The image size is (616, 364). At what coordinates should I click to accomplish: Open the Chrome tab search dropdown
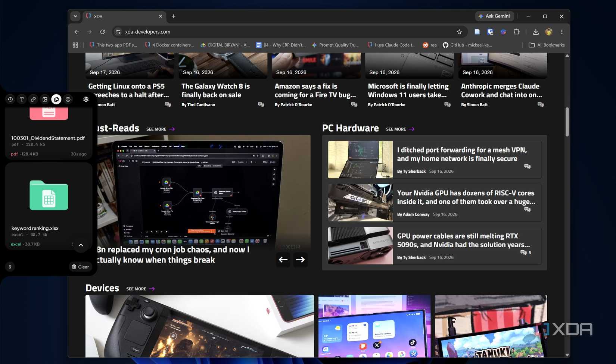[x=75, y=16]
